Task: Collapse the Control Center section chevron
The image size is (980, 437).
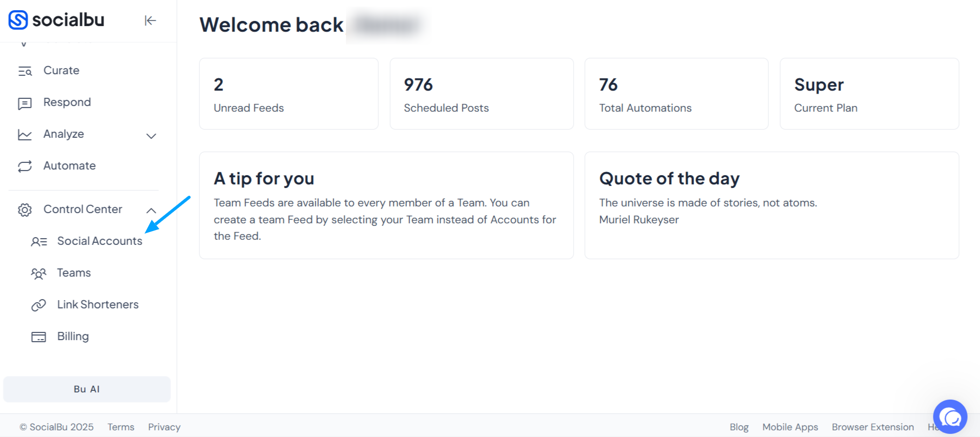Action: point(151,210)
